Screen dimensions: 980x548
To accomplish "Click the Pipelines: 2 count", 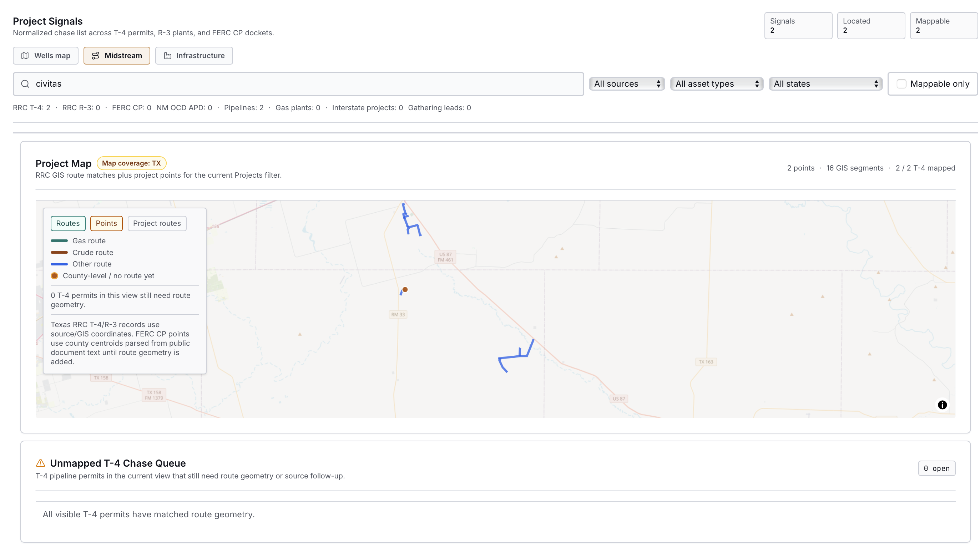I will click(244, 108).
